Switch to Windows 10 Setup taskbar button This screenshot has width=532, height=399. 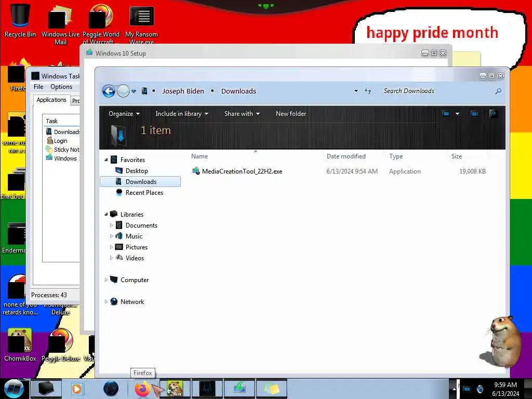(x=240, y=389)
